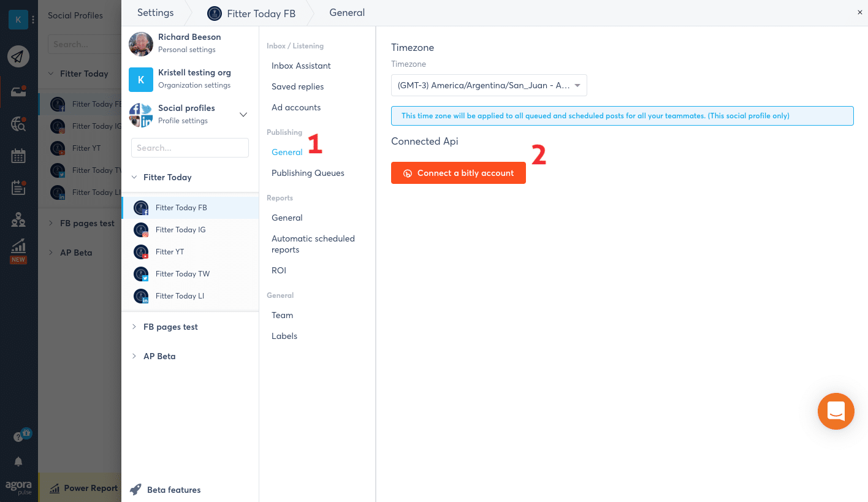Open the listening globe search icon
This screenshot has height=502, width=868.
tap(18, 124)
